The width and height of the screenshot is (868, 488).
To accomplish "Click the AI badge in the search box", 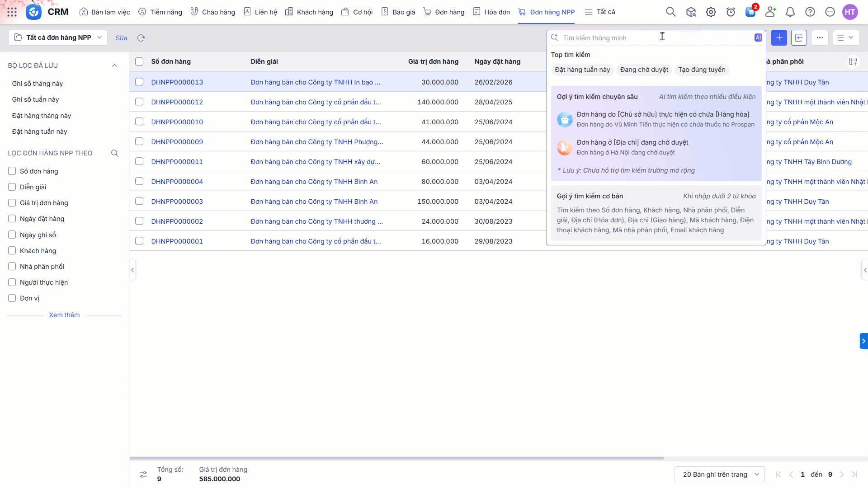I will point(758,38).
